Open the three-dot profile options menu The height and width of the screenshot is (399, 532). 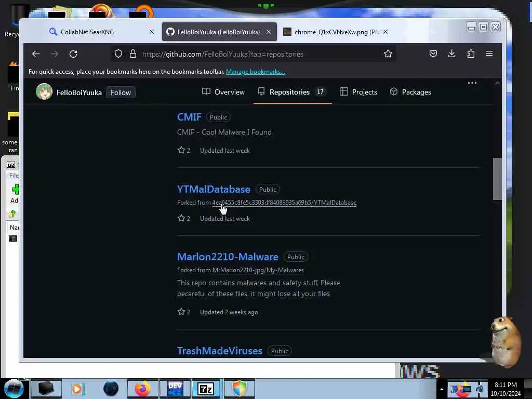click(472, 83)
